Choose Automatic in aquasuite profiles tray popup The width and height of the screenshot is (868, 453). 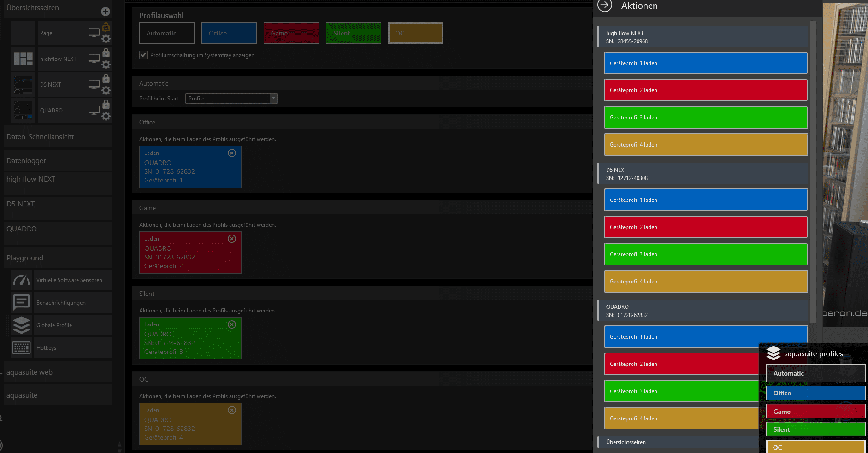pos(815,373)
